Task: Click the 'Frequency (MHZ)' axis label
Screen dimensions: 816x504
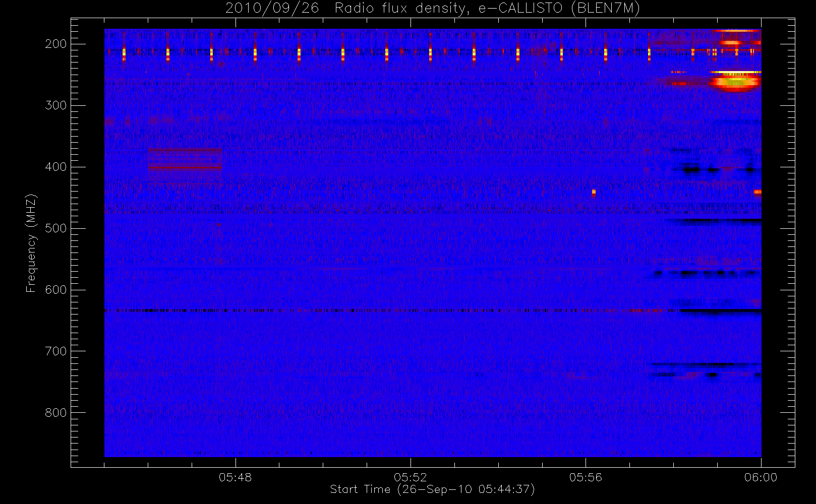Action: 31,243
